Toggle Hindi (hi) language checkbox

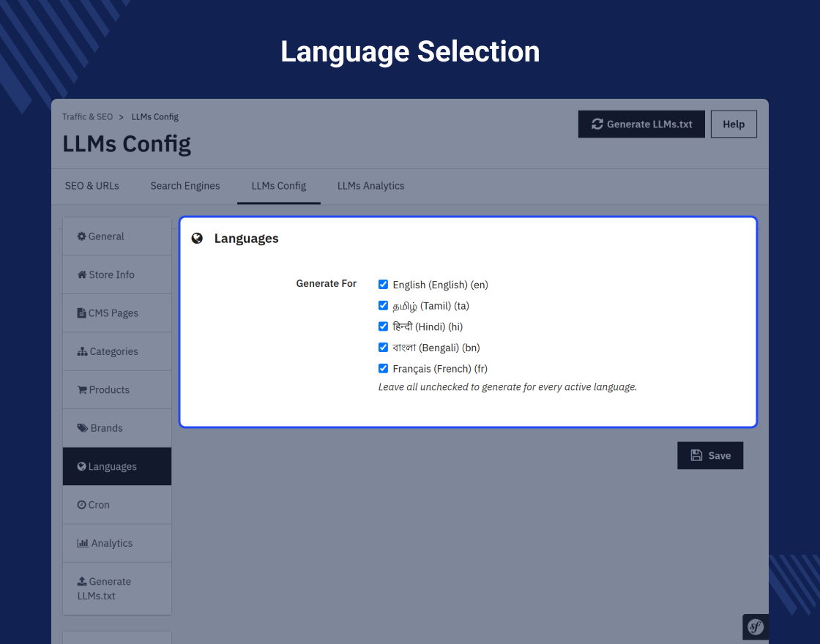[x=384, y=326]
